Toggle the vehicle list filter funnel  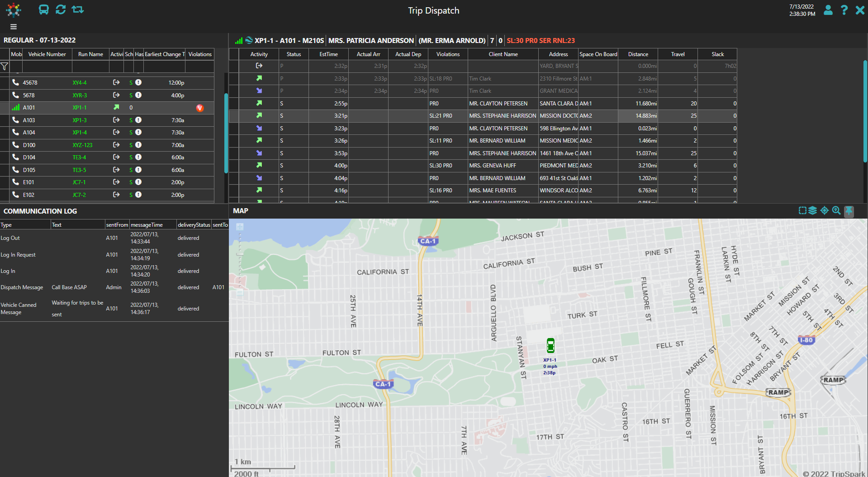[5, 67]
